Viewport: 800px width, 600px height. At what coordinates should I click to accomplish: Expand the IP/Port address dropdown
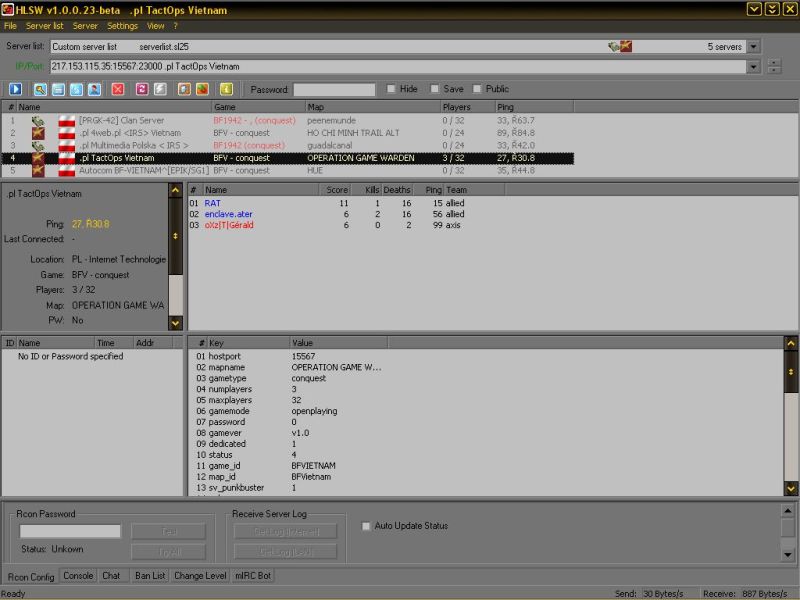[x=753, y=66]
